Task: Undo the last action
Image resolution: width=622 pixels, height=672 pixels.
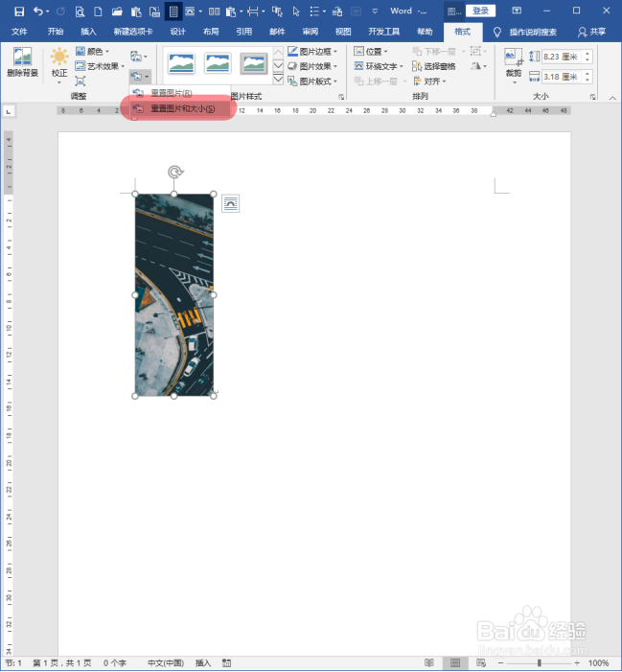Action: (x=38, y=12)
